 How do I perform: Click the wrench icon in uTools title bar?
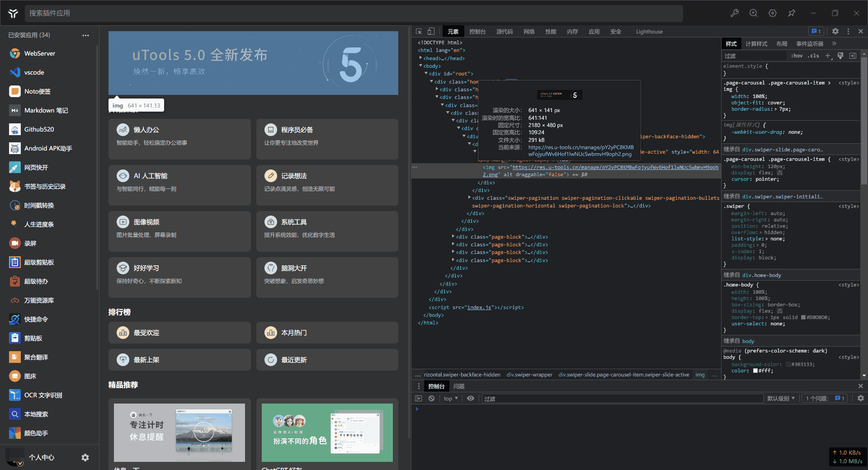(735, 13)
